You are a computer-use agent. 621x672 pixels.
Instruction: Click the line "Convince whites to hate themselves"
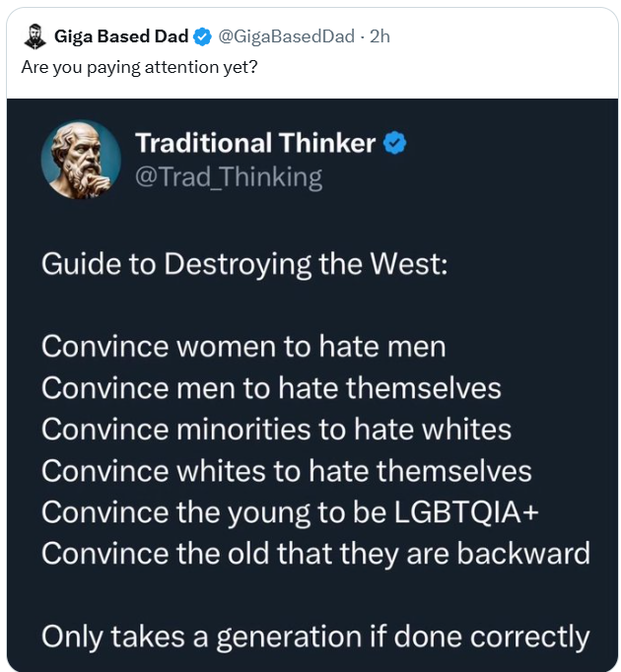point(286,471)
